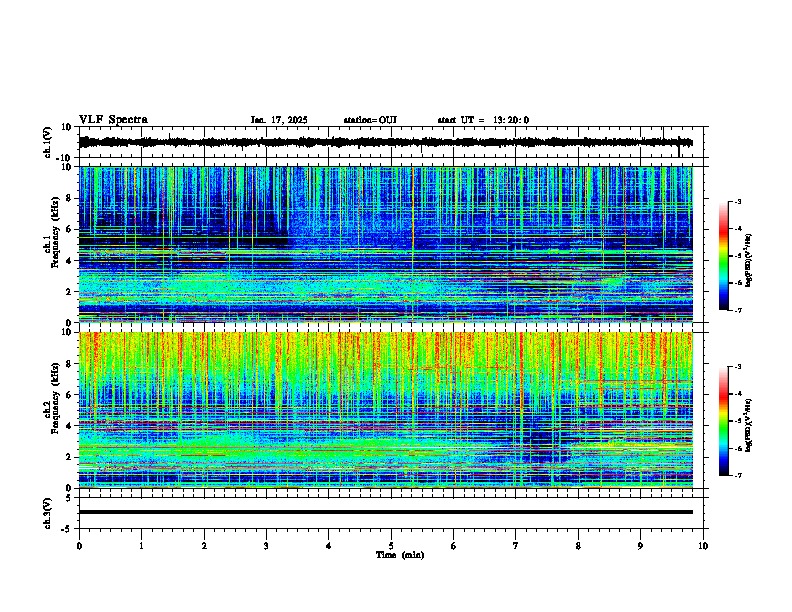This screenshot has width=792, height=612.
Task: Click inside the ch.1 spectrogram panel
Action: [x=385, y=244]
